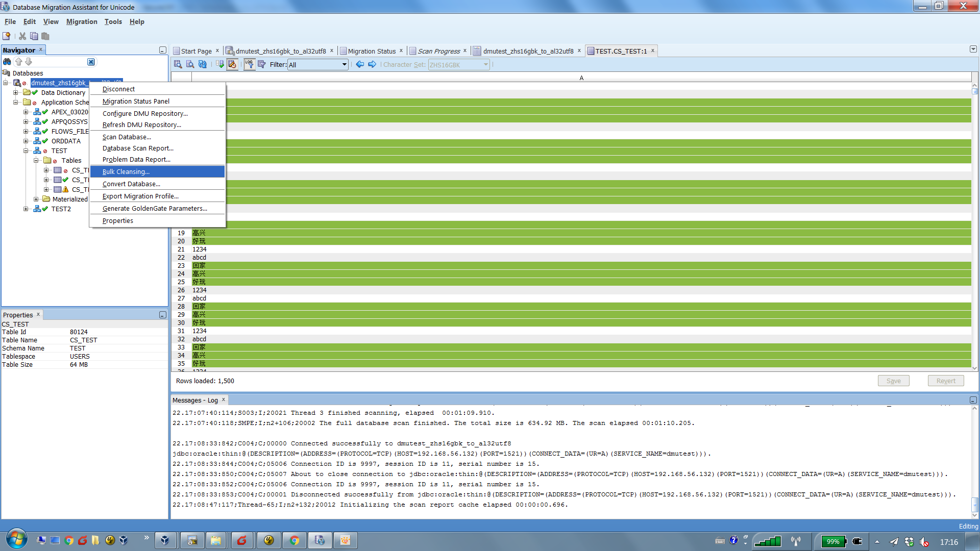The image size is (980, 551).
Task: Click the refresh data icon on cleansing toolbar
Action: (x=203, y=64)
